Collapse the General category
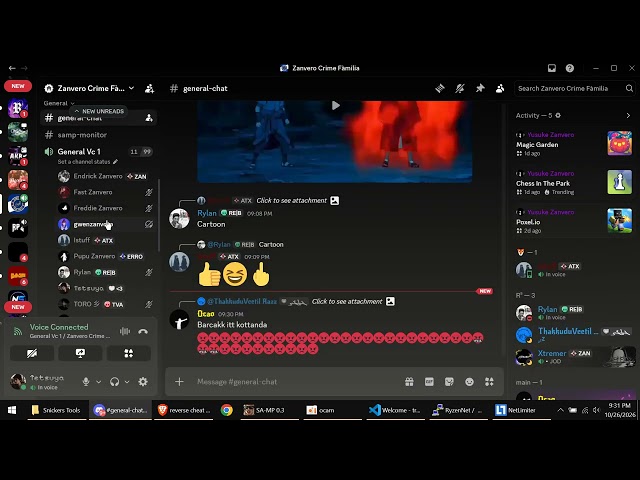The image size is (640, 480). 59,103
